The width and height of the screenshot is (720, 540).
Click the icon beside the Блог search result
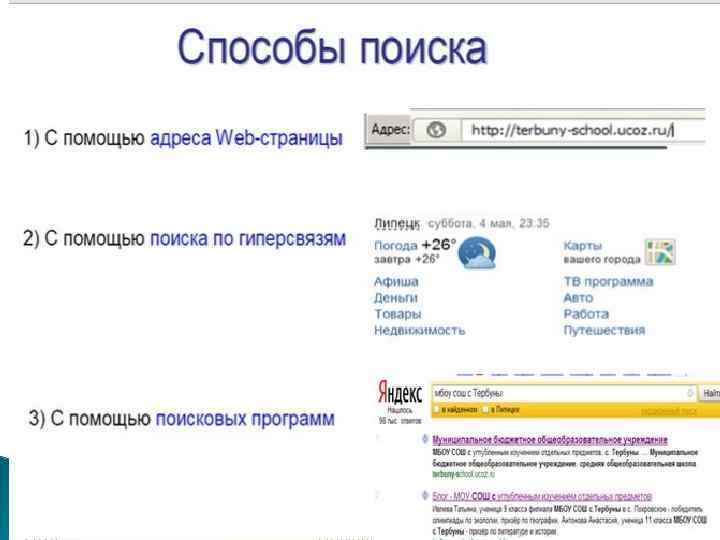click(425, 496)
